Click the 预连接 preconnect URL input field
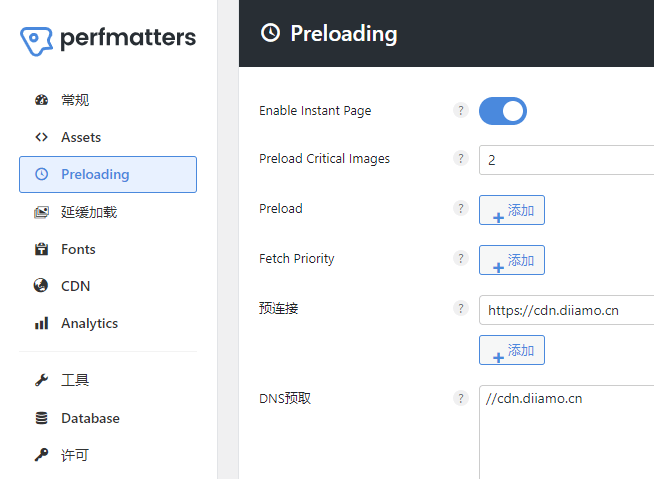 tap(566, 310)
